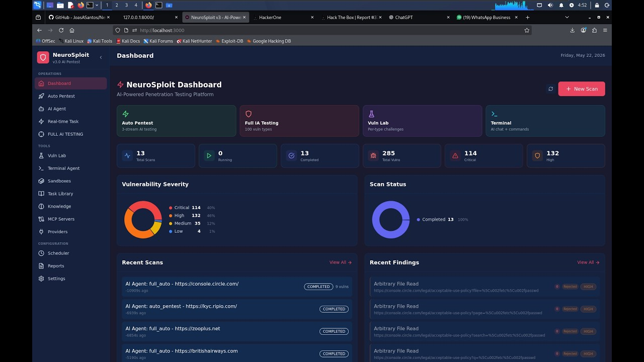This screenshot has width=644, height=362.
Task: Select FULL AI TESTING in sidebar
Action: point(70,134)
